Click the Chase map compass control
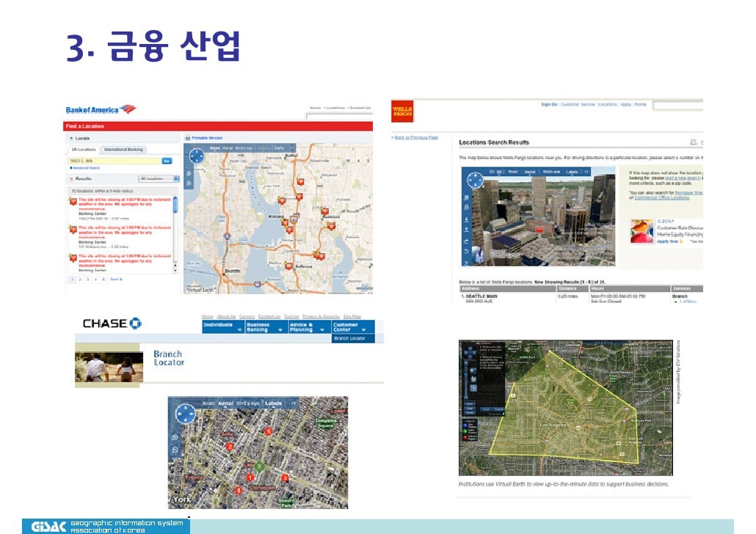756x534 pixels. tap(185, 414)
